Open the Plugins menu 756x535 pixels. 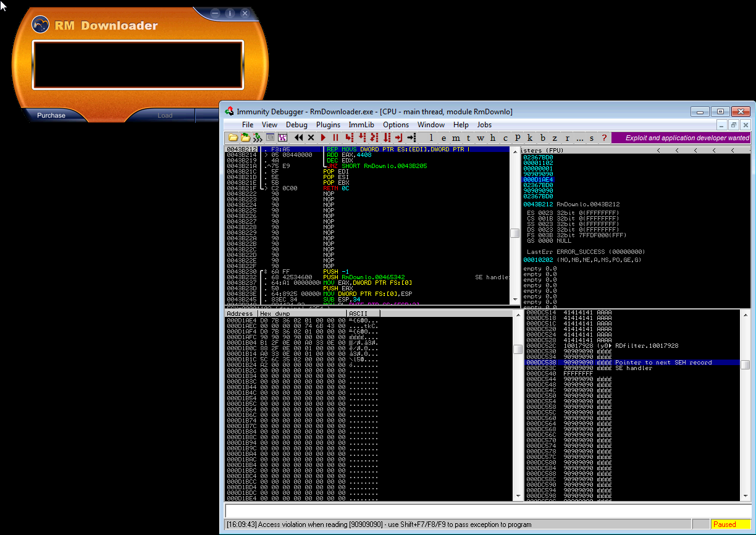point(328,125)
